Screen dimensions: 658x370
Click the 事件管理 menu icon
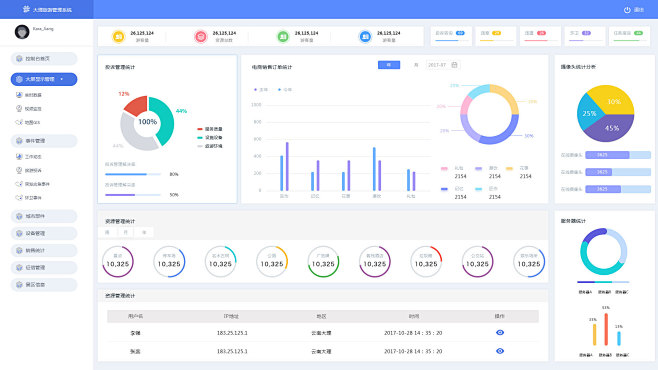(x=19, y=141)
